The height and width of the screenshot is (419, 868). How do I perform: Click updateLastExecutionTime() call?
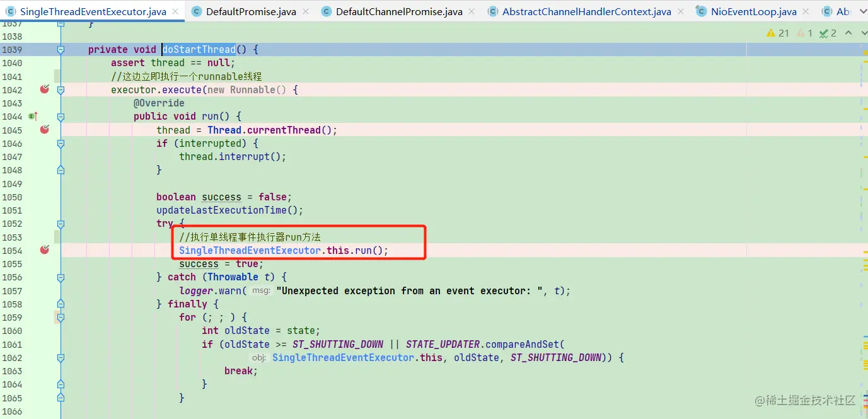(x=230, y=210)
